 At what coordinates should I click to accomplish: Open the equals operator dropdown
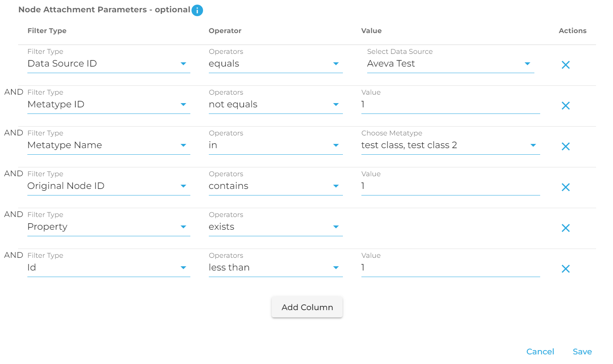click(x=275, y=64)
